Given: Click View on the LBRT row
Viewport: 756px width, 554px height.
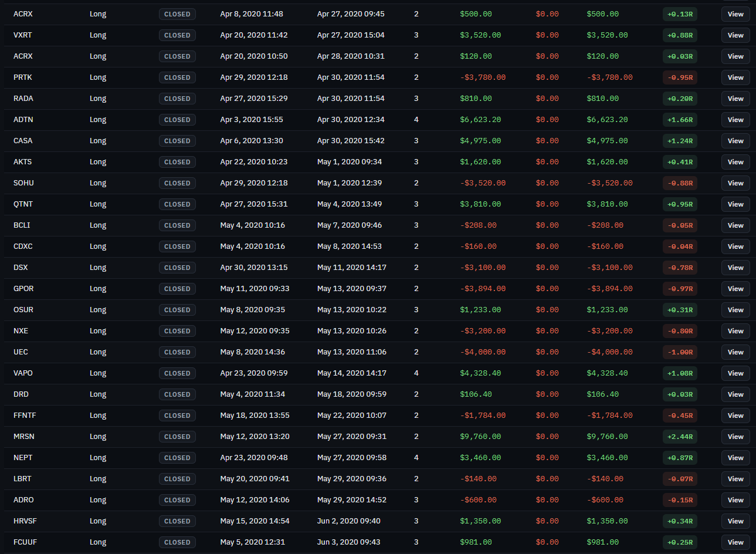Looking at the screenshot, I should point(735,479).
